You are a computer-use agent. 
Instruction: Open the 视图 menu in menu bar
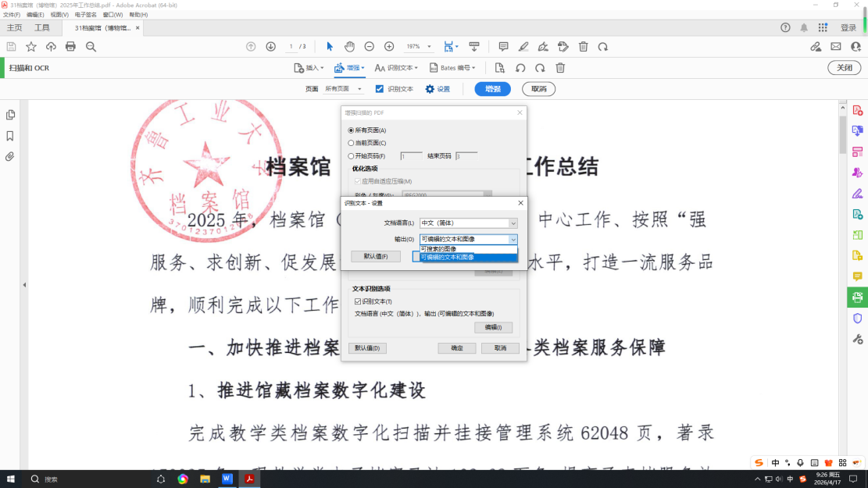pos(59,15)
